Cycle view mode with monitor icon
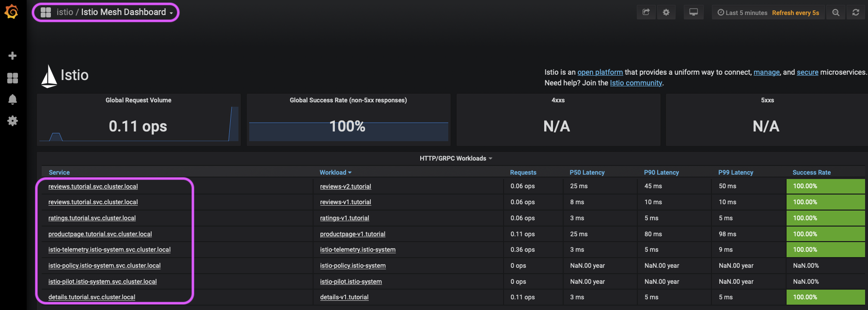This screenshot has height=310, width=868. pos(694,13)
